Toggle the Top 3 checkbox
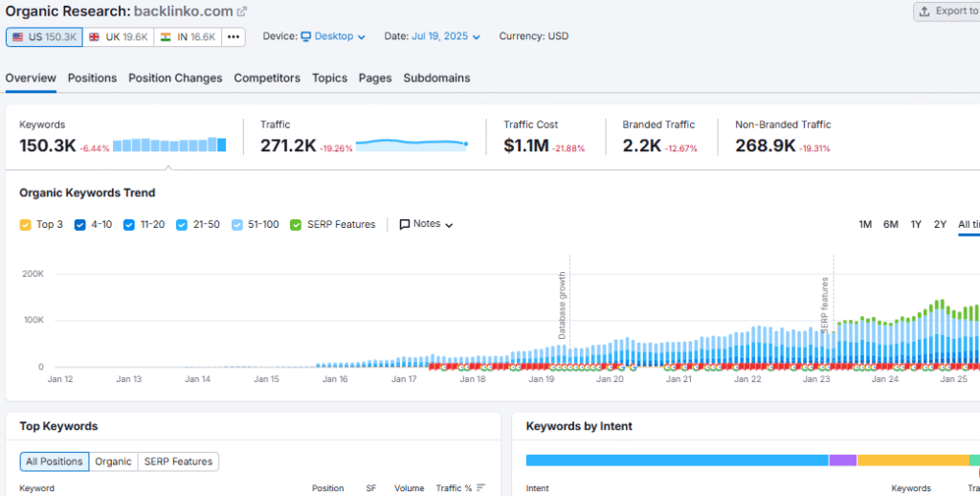The width and height of the screenshot is (980, 496). coord(25,225)
